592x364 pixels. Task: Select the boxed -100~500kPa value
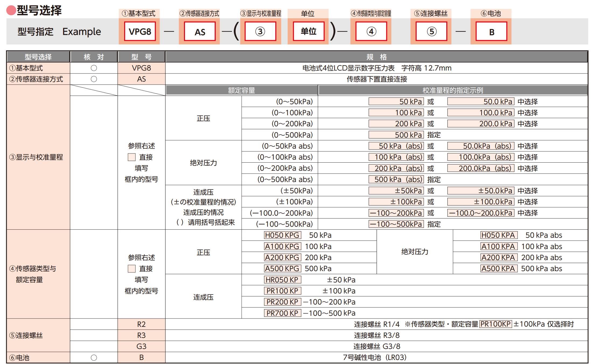tap(396, 224)
